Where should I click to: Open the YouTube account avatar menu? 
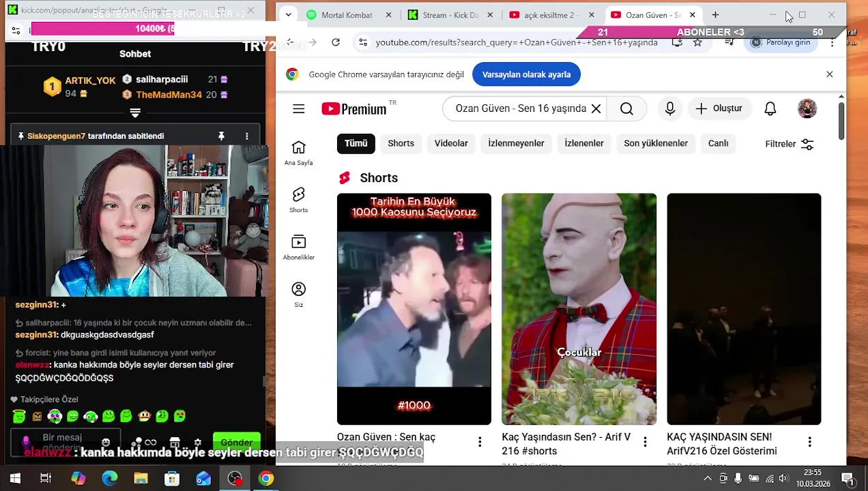pyautogui.click(x=807, y=108)
